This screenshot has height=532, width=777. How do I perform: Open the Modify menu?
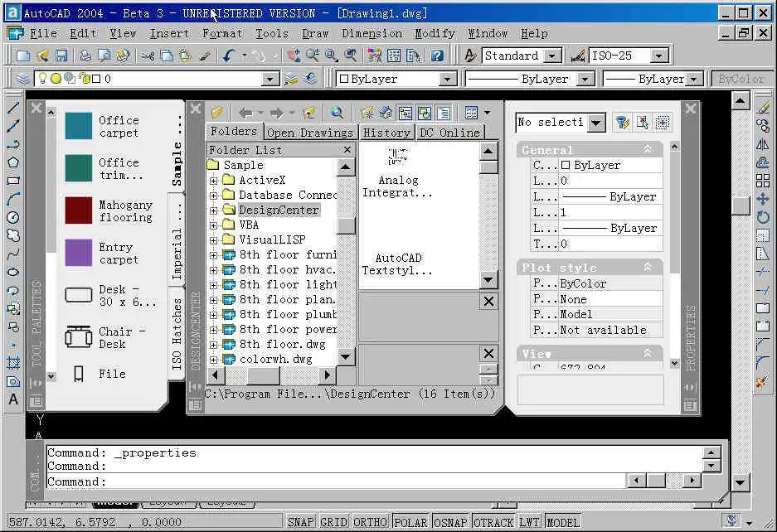(435, 33)
